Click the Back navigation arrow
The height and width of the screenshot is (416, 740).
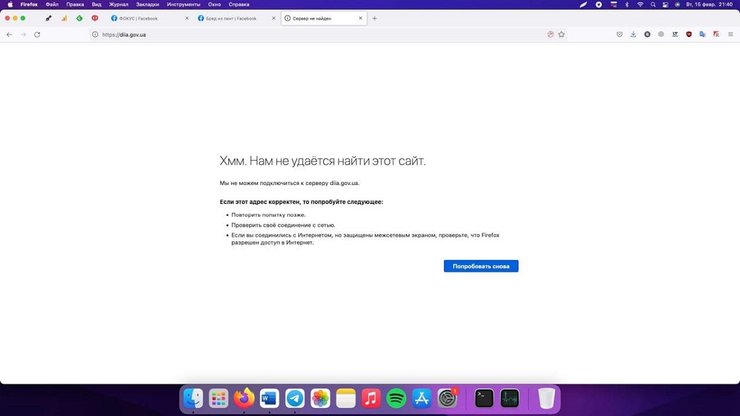pos(9,34)
